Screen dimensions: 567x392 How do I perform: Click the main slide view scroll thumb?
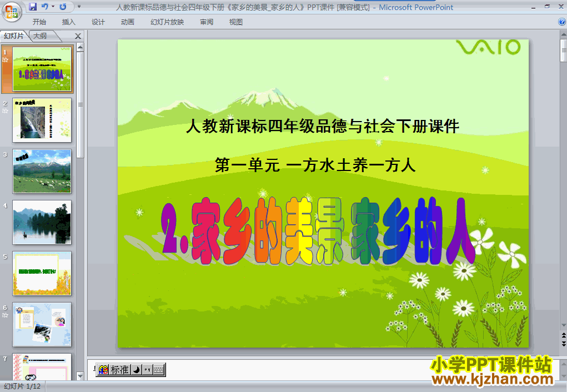pos(563,51)
